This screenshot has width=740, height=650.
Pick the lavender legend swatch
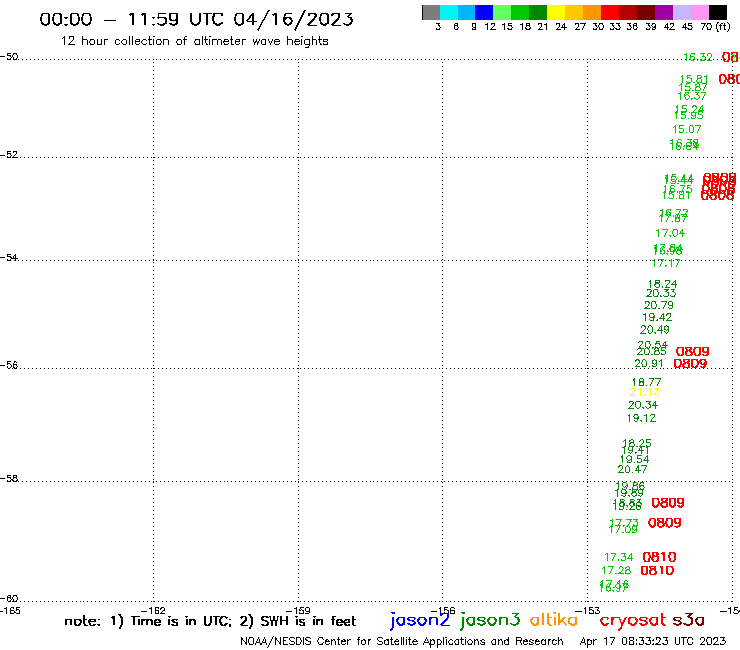(x=682, y=12)
